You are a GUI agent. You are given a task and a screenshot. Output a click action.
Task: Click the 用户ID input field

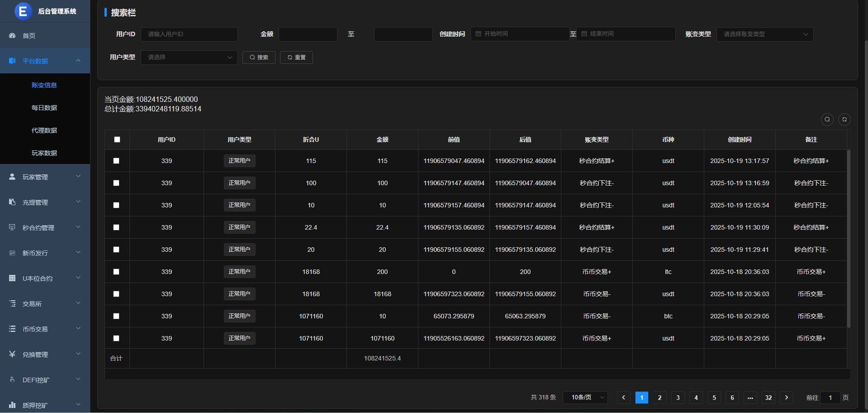pyautogui.click(x=189, y=34)
